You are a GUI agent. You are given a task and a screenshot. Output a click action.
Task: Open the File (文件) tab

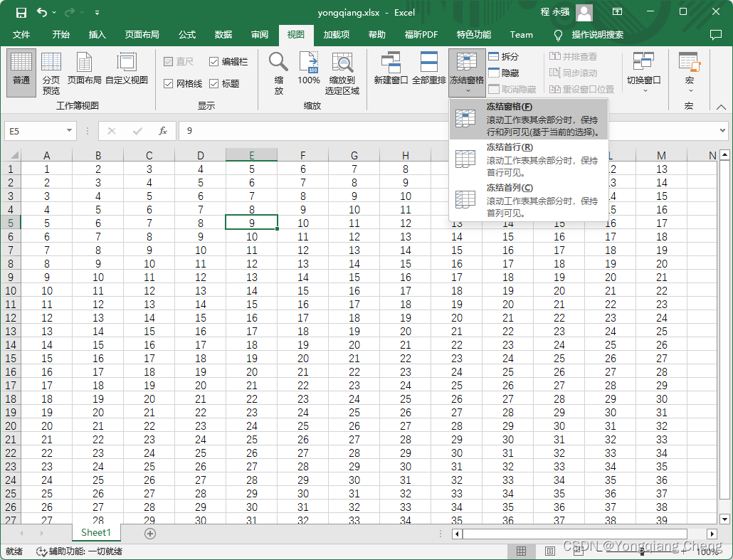tap(21, 35)
